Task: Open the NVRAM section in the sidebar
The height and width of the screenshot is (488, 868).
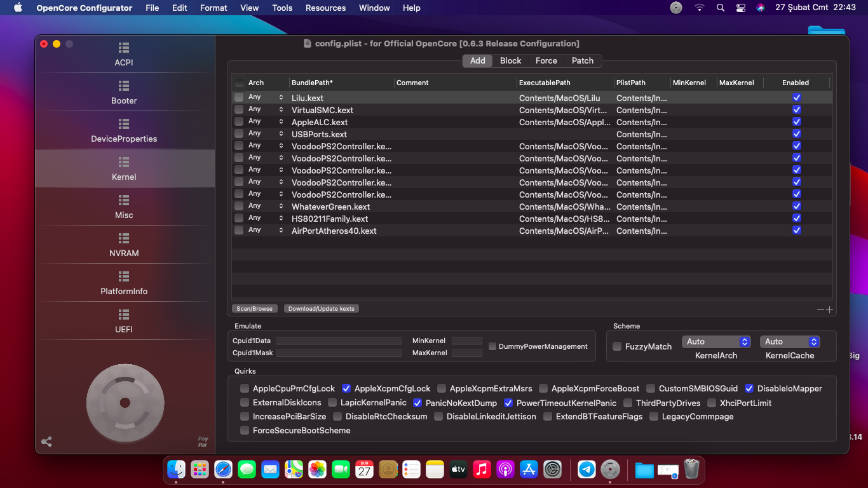Action: [124, 245]
